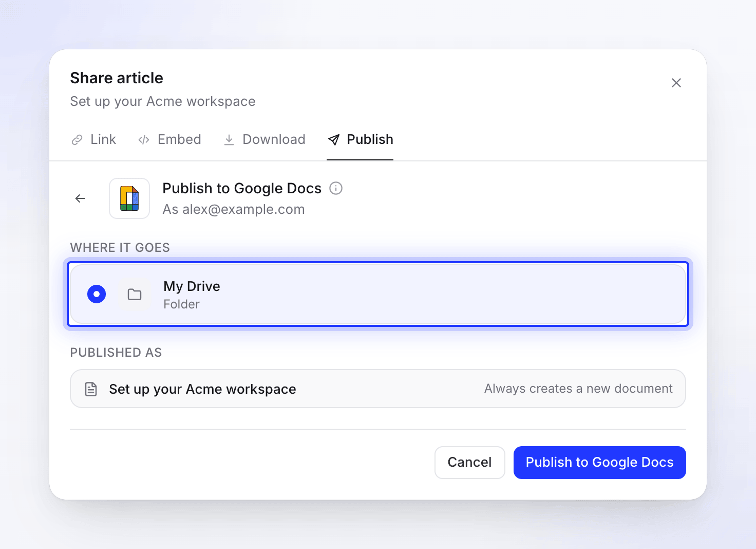The width and height of the screenshot is (756, 549).
Task: Click the As alex@example.com account text
Action: tap(234, 209)
